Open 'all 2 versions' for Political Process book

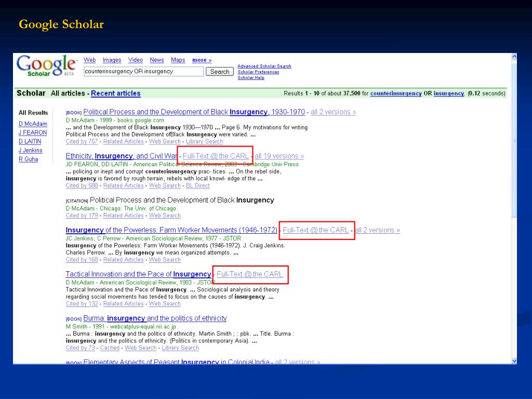tap(333, 112)
